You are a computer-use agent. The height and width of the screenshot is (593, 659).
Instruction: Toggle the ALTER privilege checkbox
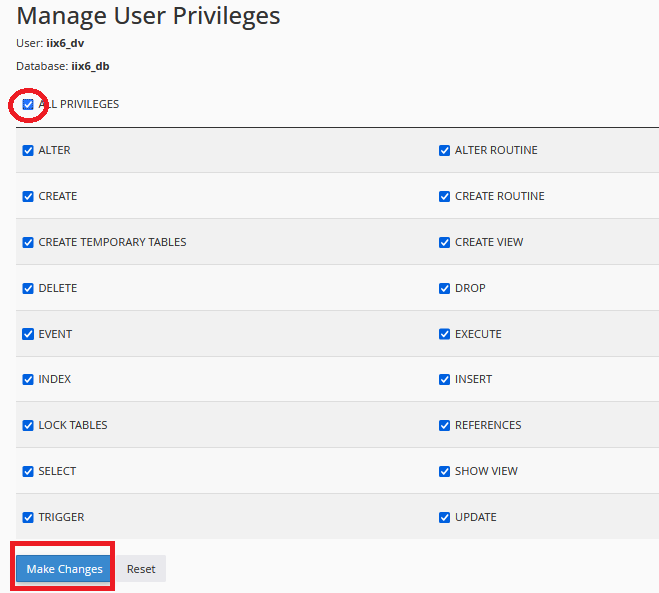point(28,151)
